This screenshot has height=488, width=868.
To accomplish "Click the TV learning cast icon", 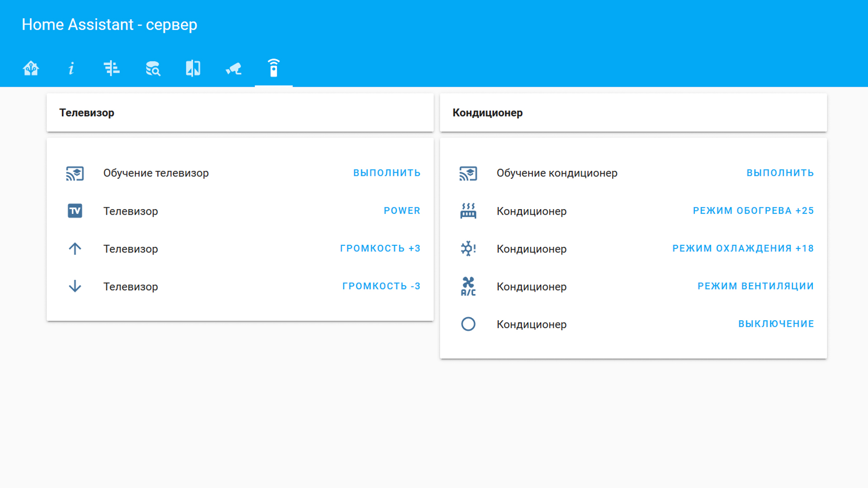I will tap(75, 173).
